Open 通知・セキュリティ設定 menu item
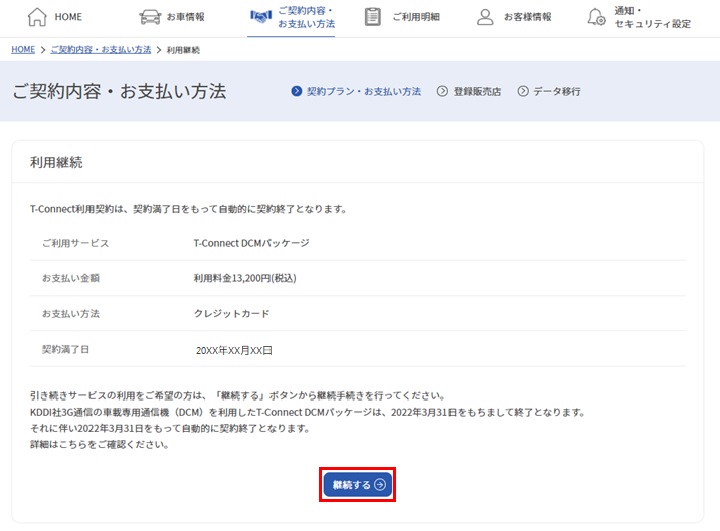The width and height of the screenshot is (720, 531). pyautogui.click(x=639, y=17)
